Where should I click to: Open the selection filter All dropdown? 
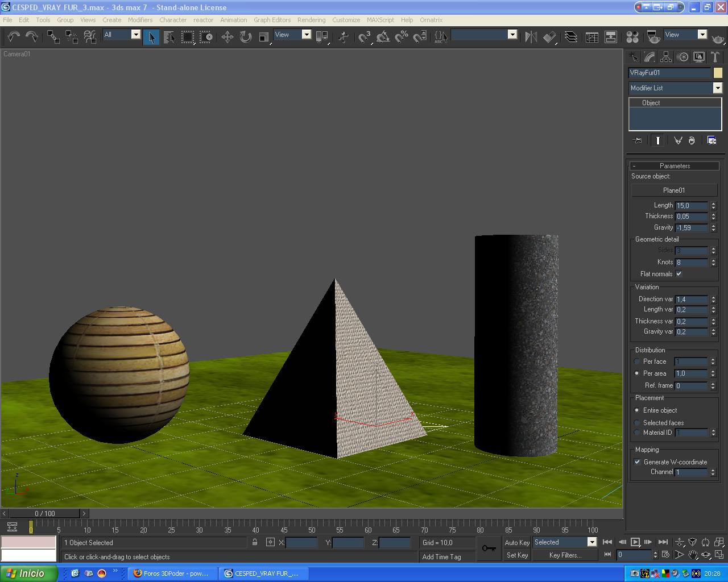[135, 35]
